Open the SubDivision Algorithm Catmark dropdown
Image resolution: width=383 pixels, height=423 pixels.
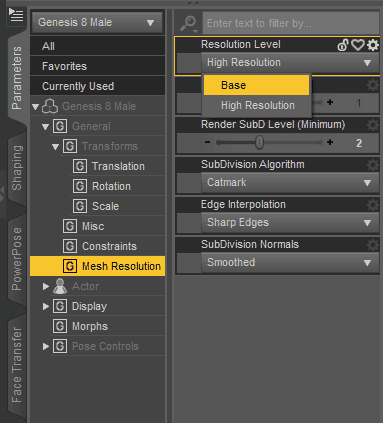click(290, 183)
